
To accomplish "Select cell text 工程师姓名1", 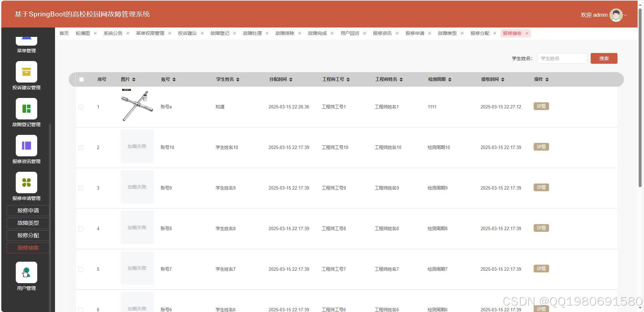I will point(387,107).
